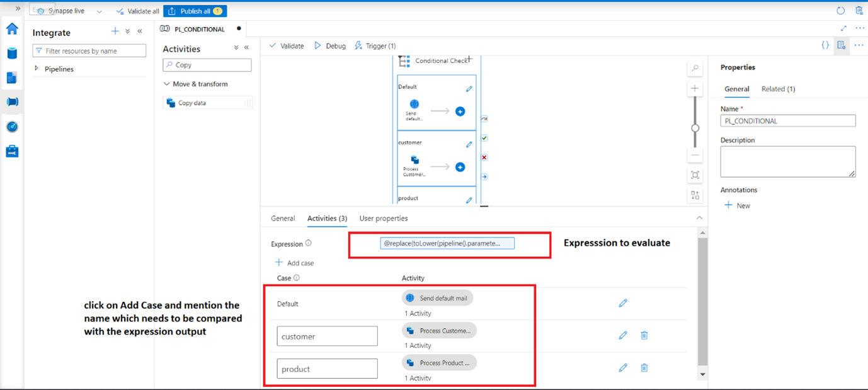
Task: Delete the product case via trash icon
Action: [644, 367]
